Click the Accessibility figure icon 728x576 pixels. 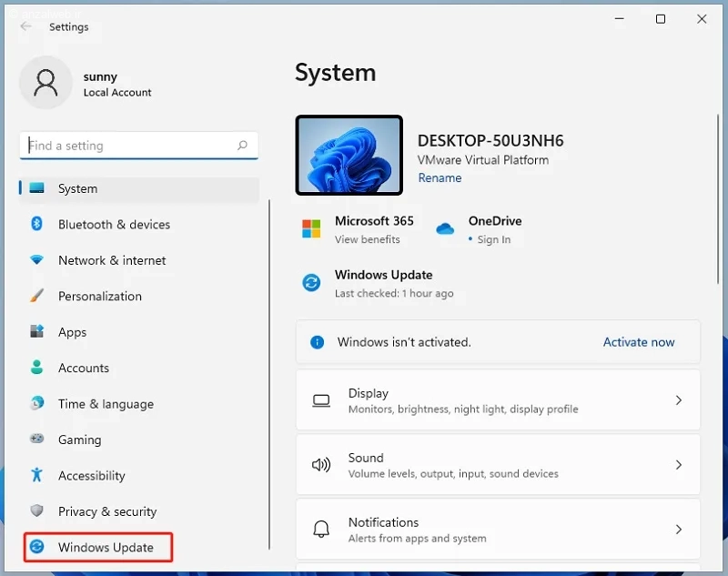point(36,475)
